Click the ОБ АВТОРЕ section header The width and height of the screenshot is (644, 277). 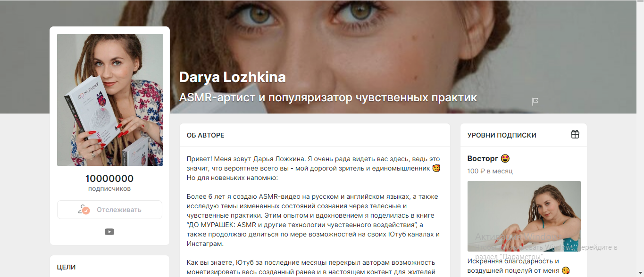pyautogui.click(x=206, y=135)
